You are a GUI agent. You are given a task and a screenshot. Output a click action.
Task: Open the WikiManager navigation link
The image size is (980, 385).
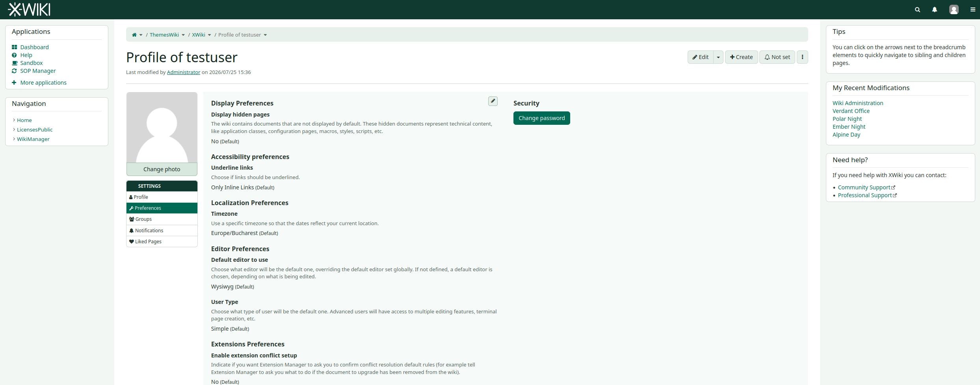(x=33, y=139)
